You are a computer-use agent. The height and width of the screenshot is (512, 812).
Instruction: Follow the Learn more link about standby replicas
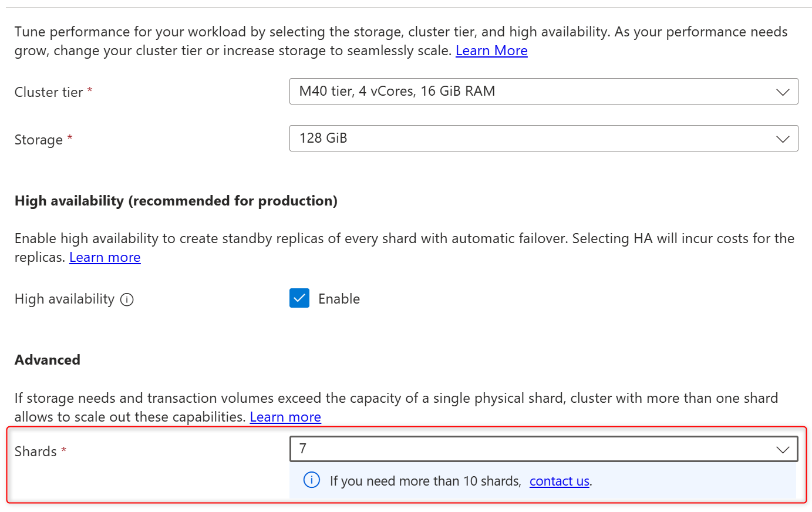[x=105, y=258]
